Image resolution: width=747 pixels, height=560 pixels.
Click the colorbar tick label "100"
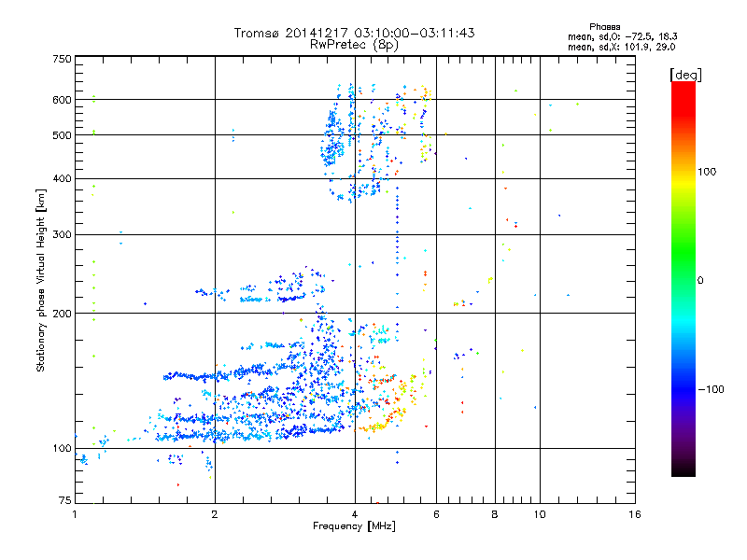click(707, 172)
